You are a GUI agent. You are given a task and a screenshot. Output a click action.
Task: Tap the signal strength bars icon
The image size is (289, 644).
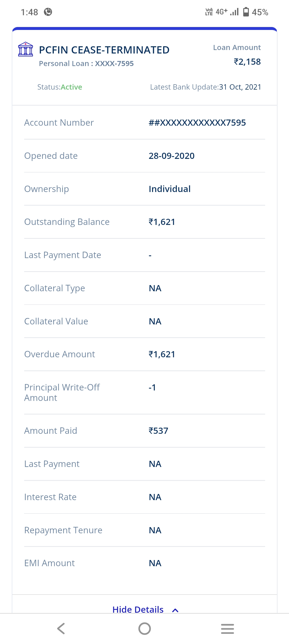tap(234, 12)
